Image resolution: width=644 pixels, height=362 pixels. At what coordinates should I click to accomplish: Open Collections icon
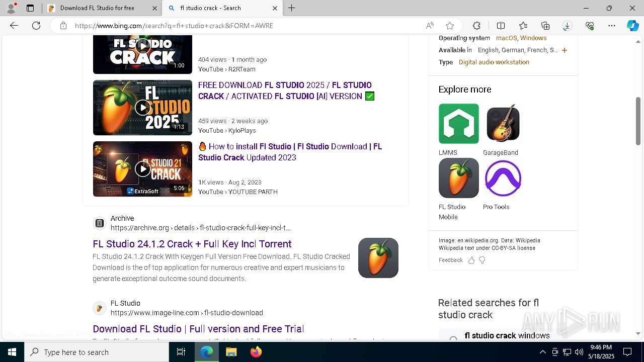545,26
